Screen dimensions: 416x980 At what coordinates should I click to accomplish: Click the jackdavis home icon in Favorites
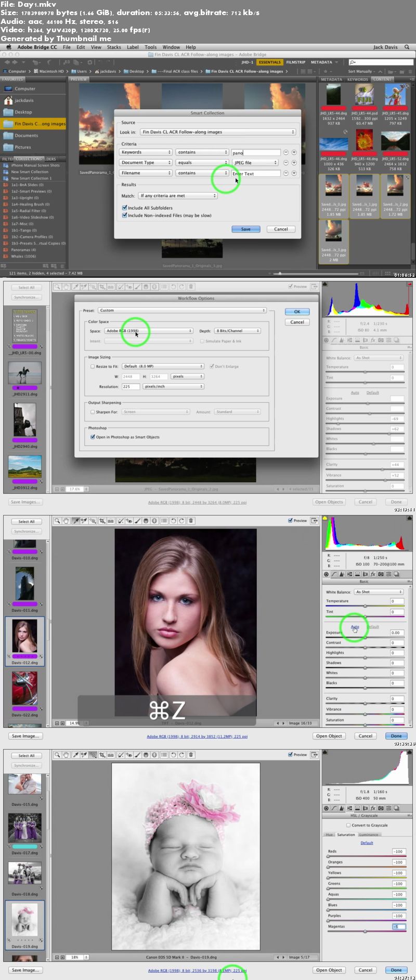point(8,100)
